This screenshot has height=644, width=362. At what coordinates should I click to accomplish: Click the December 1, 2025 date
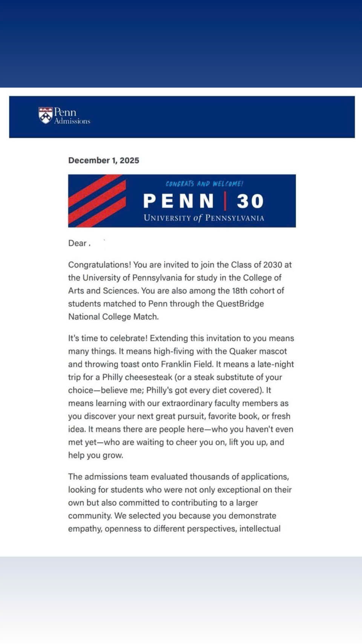104,160
